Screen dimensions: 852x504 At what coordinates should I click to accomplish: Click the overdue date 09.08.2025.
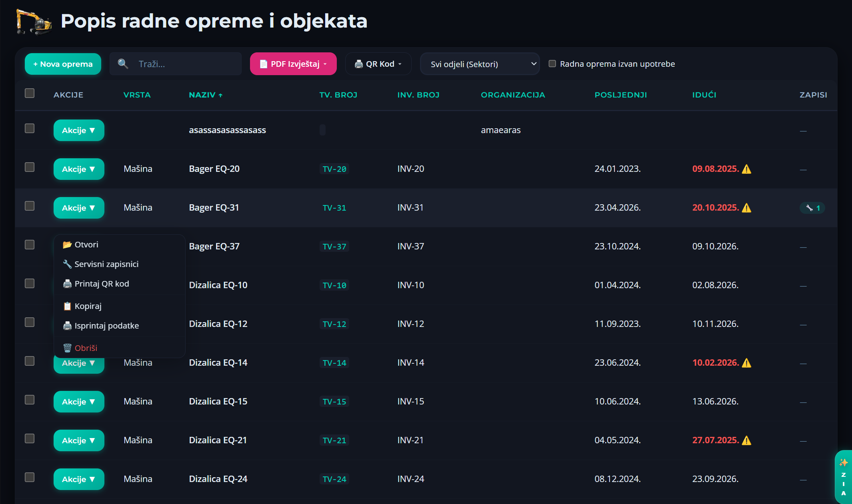click(x=716, y=169)
